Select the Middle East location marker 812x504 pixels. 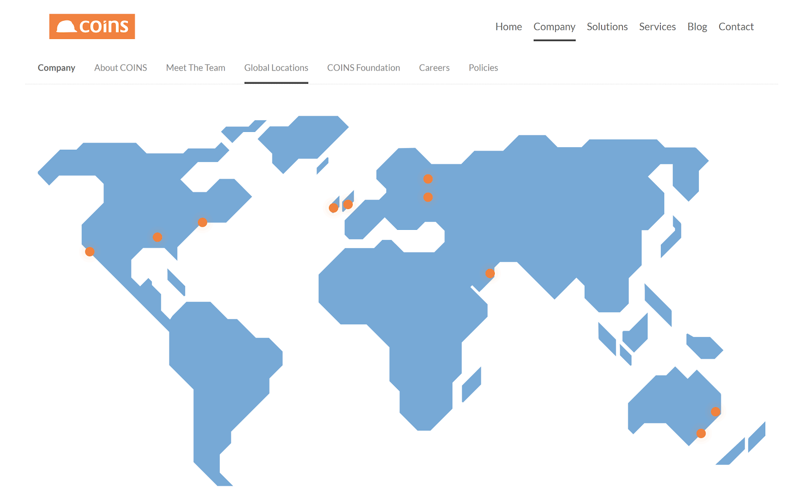pos(490,274)
